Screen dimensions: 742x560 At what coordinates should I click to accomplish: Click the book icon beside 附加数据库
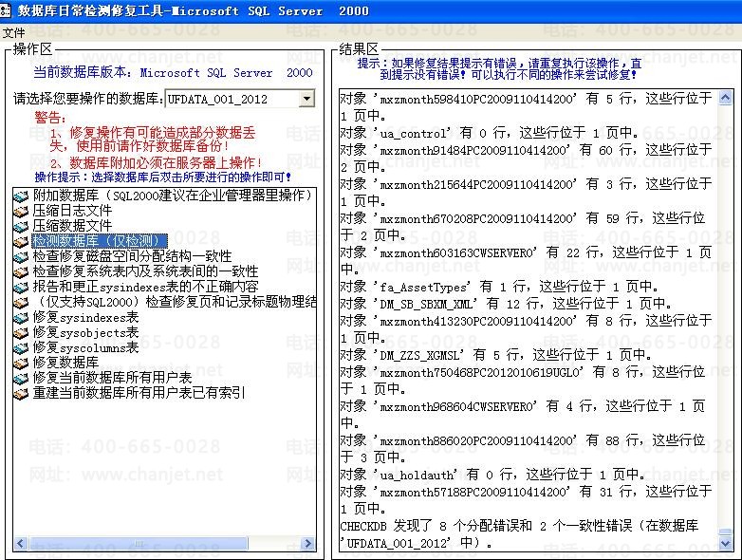[x=21, y=196]
